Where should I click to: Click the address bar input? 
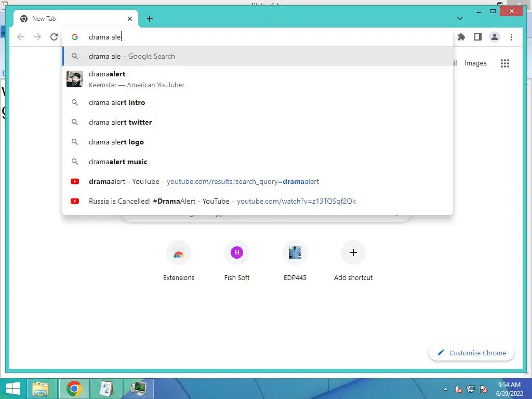(258, 37)
